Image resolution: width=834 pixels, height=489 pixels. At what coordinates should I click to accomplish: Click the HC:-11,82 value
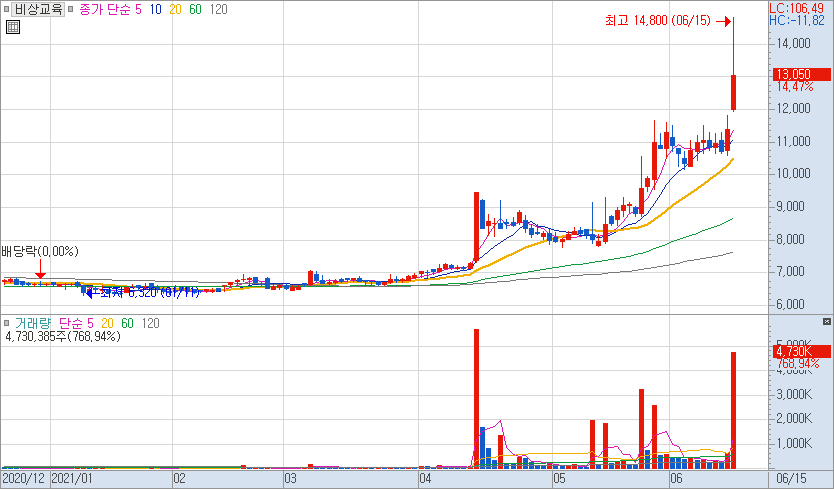tap(797, 21)
